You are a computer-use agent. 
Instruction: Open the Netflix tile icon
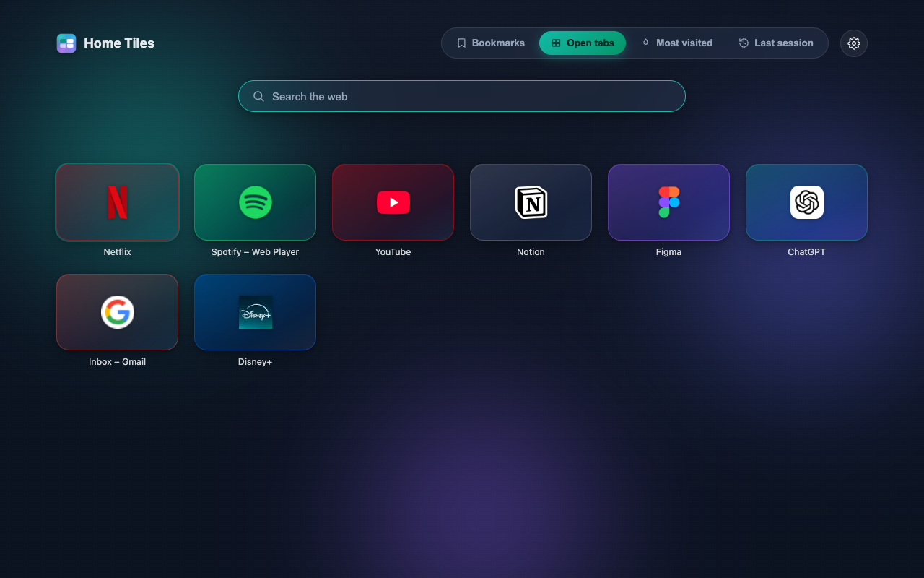pos(117,202)
